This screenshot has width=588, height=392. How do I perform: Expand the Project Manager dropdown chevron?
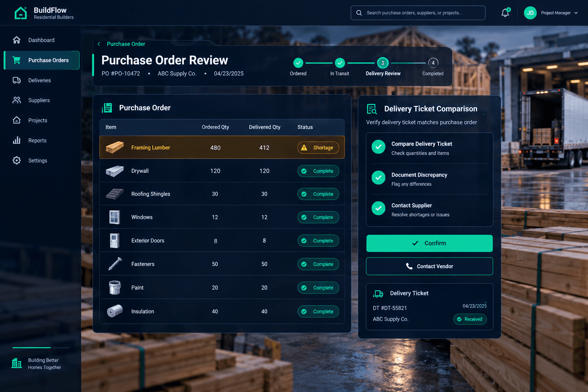[x=576, y=13]
